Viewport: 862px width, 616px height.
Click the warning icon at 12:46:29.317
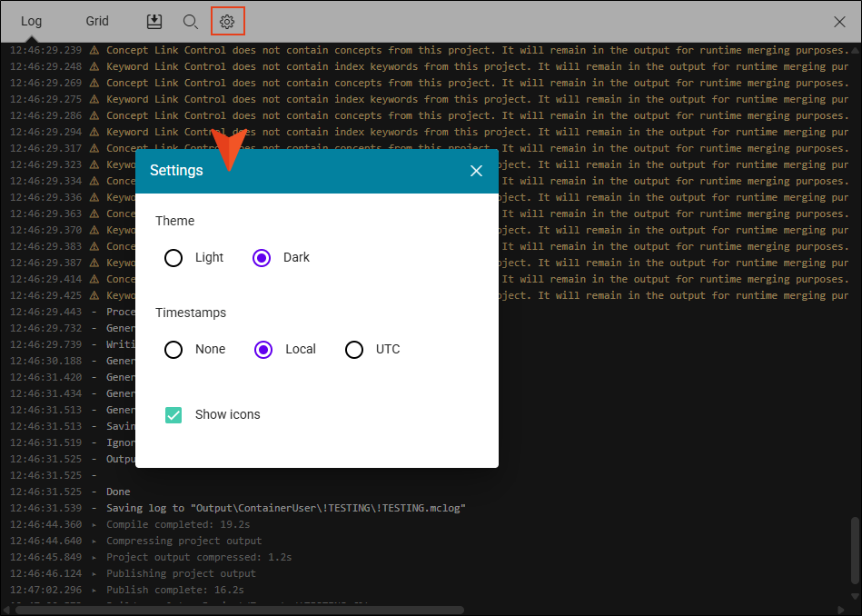coord(94,148)
